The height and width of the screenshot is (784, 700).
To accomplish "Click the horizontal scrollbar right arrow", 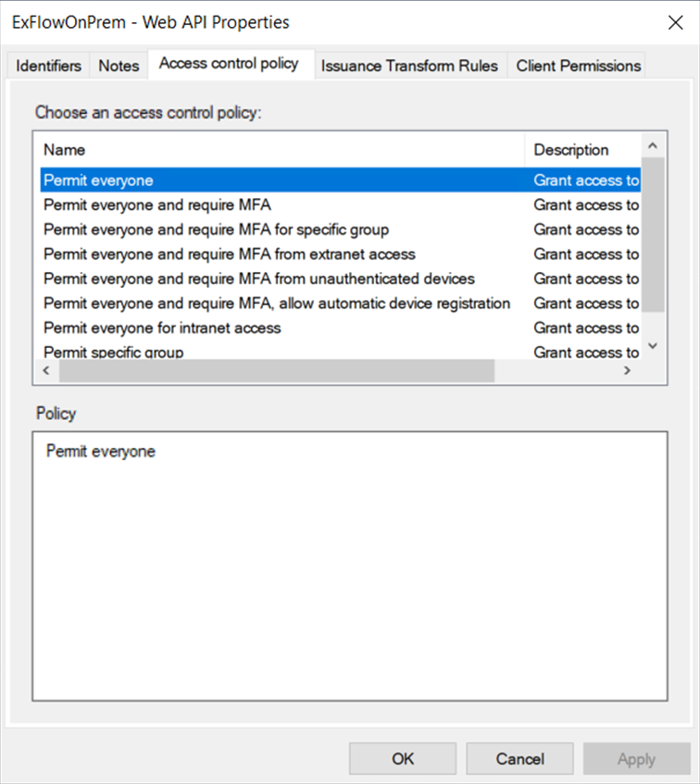I will point(627,370).
